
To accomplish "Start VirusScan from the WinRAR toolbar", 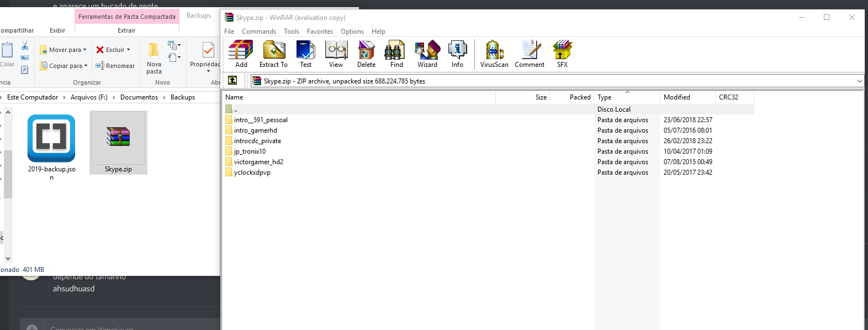I will pyautogui.click(x=494, y=54).
